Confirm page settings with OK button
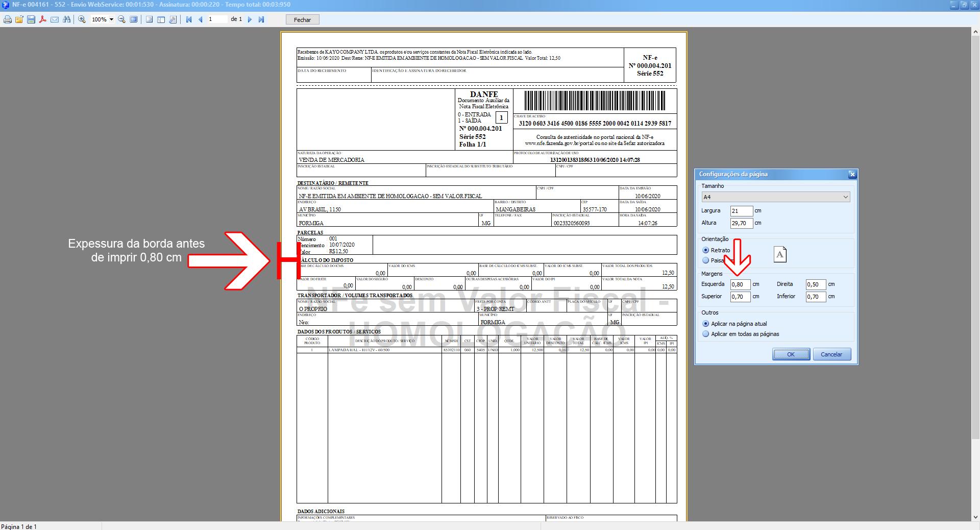This screenshot has height=530, width=980. [791, 354]
